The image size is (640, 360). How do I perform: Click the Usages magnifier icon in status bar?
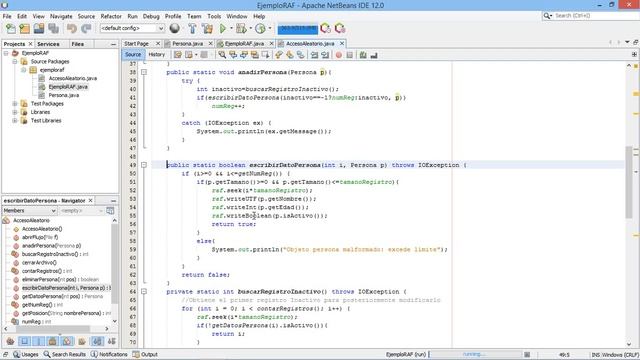16,354
